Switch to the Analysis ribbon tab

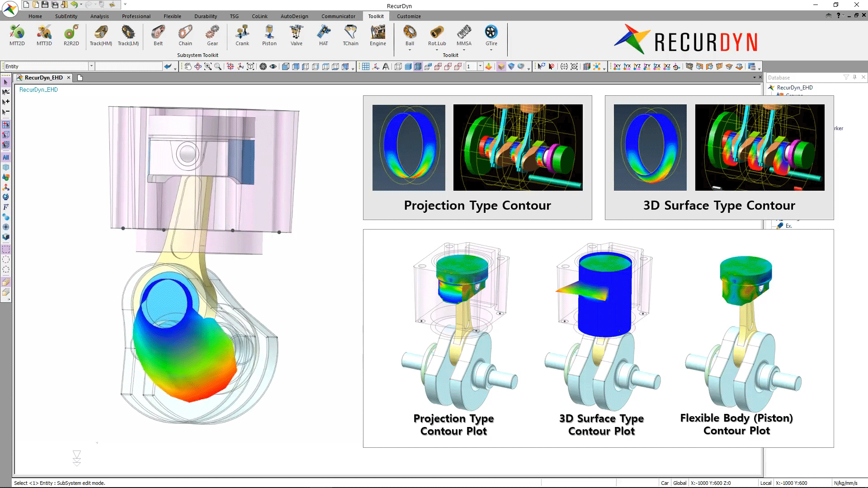pos(99,16)
